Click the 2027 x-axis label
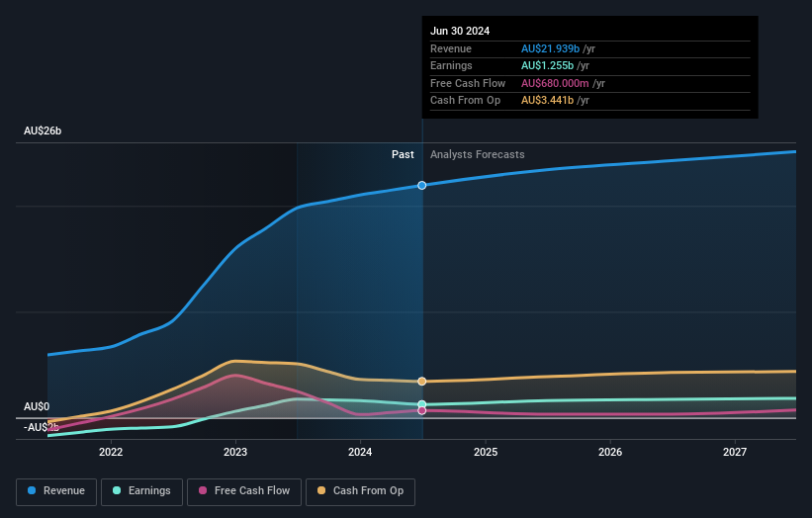Image resolution: width=812 pixels, height=518 pixels. pyautogui.click(x=735, y=452)
